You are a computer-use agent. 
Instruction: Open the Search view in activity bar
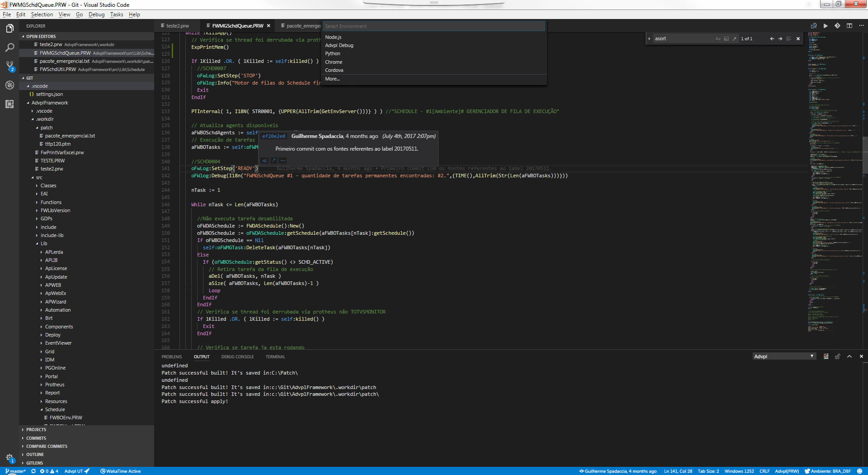(9, 47)
